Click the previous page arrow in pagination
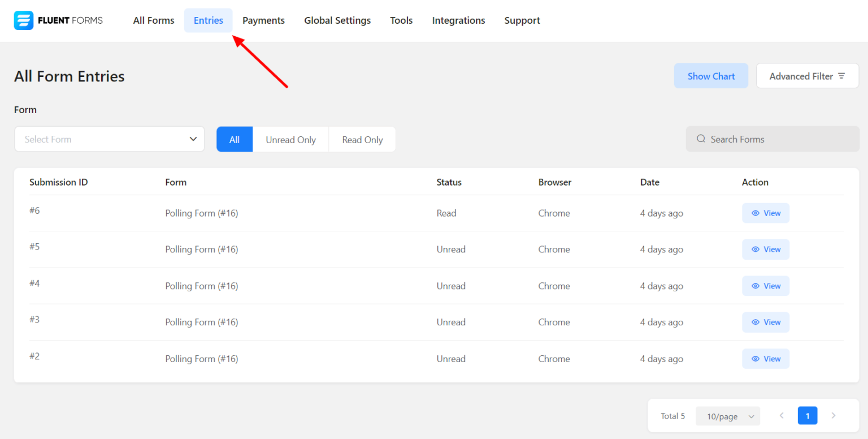Screen dimensions: 868x439 pyautogui.click(x=782, y=415)
